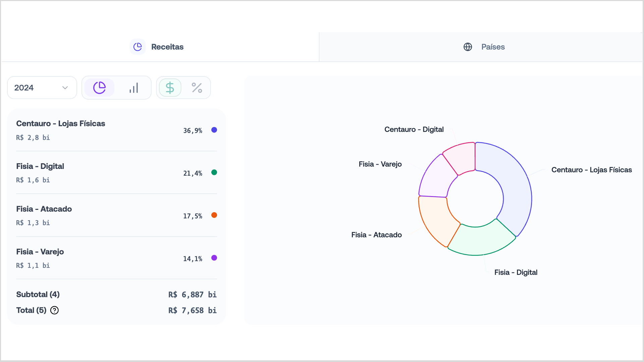The height and width of the screenshot is (362, 644).
Task: Click the Total (5) label
Action: click(x=31, y=310)
